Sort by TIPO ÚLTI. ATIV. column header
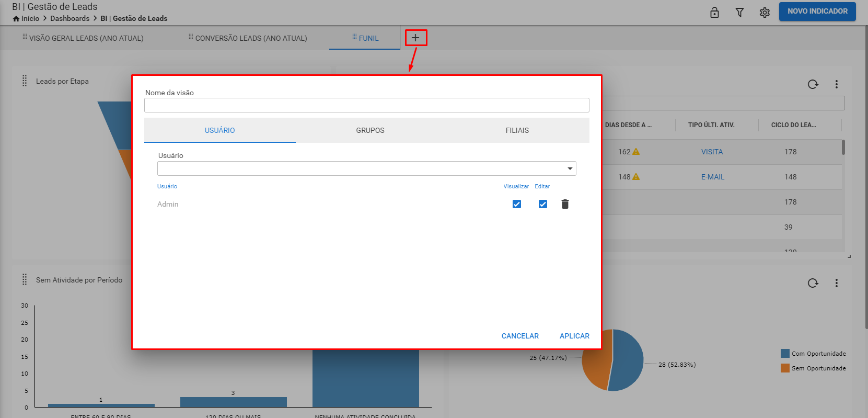This screenshot has width=868, height=418. [x=711, y=125]
